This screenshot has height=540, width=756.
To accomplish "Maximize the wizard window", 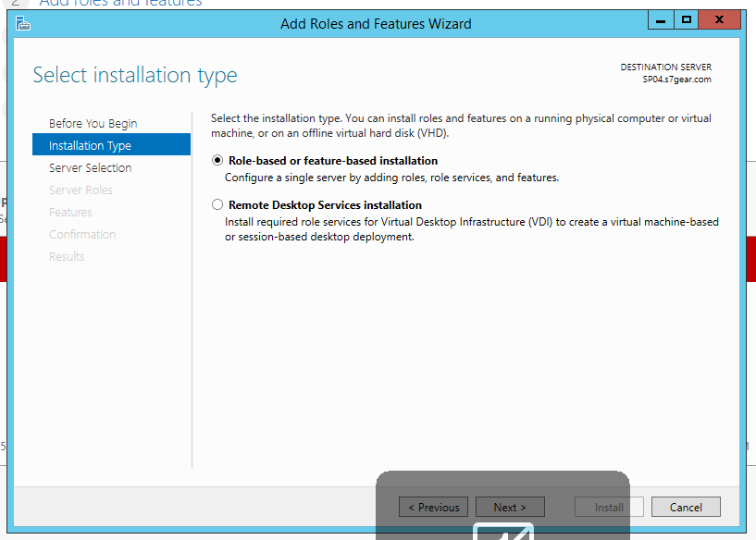I will point(686,19).
